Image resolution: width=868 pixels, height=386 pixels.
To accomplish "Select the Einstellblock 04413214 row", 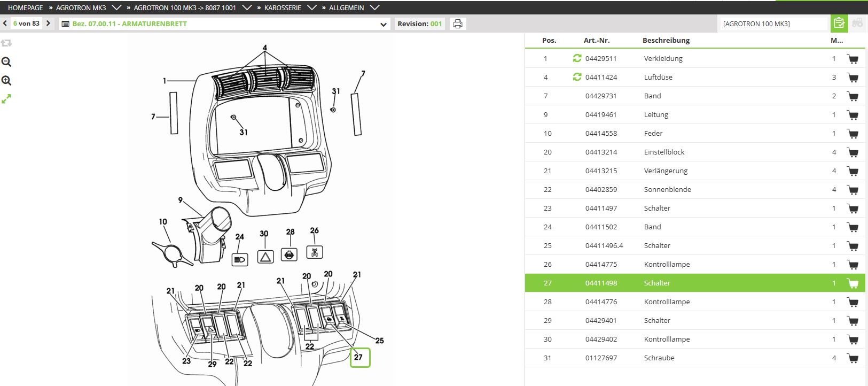I will pyautogui.click(x=664, y=152).
